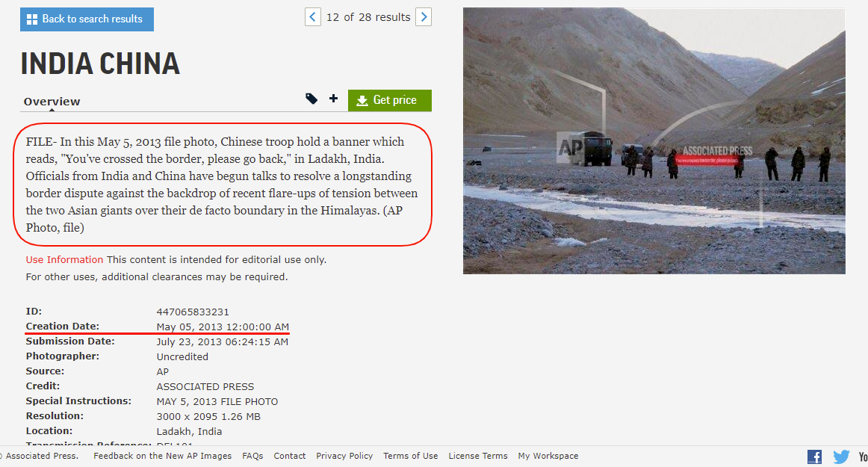
Task: Go to next result arrow
Action: pos(424,17)
